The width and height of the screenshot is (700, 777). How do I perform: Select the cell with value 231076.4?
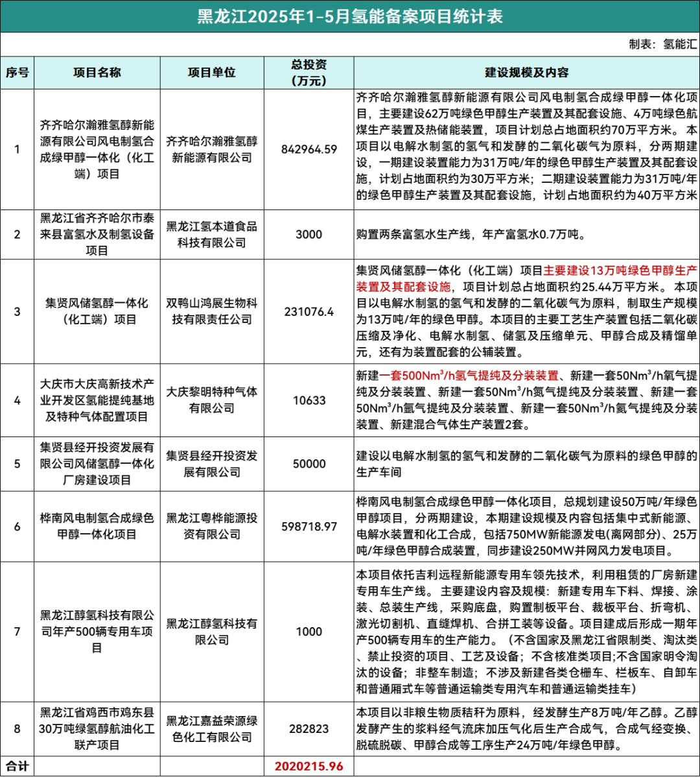click(309, 311)
